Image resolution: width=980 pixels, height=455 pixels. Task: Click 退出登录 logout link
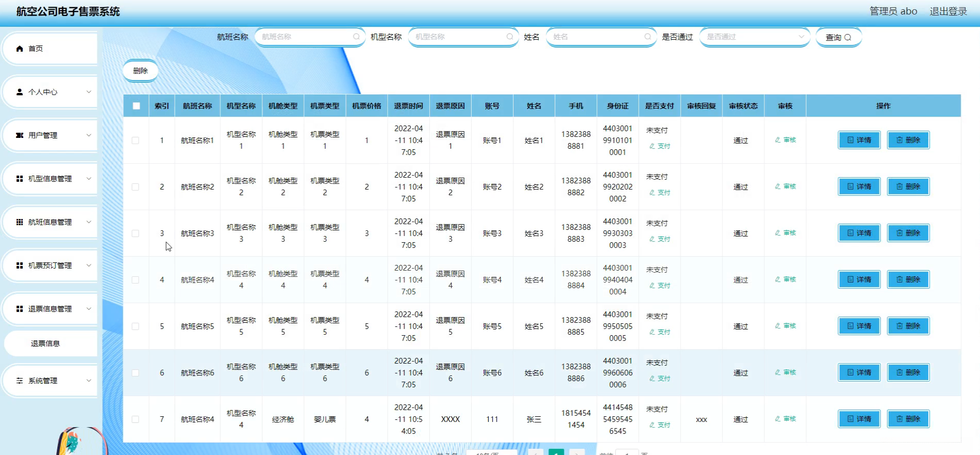pos(949,11)
